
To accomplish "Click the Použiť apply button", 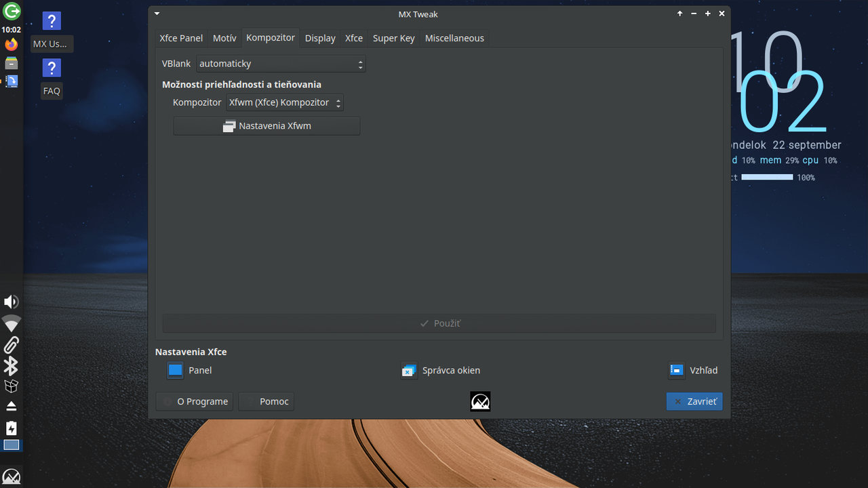I will (439, 323).
